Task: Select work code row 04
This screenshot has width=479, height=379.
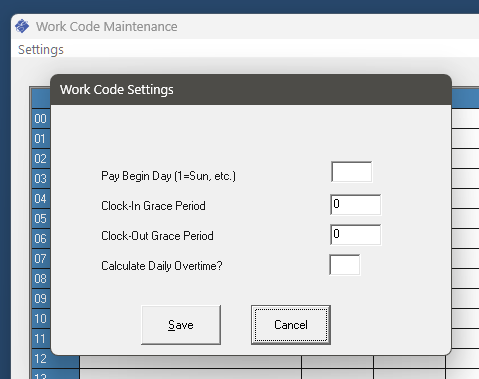Action: [41, 199]
